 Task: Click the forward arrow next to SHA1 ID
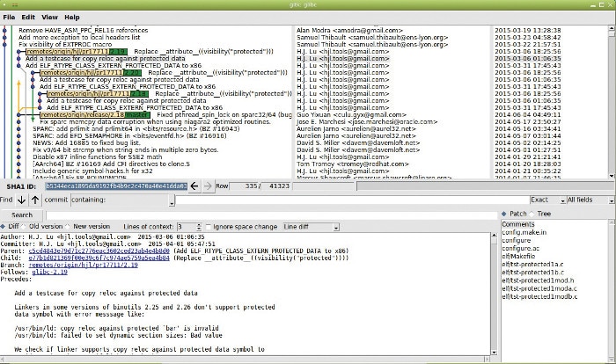[209, 186]
